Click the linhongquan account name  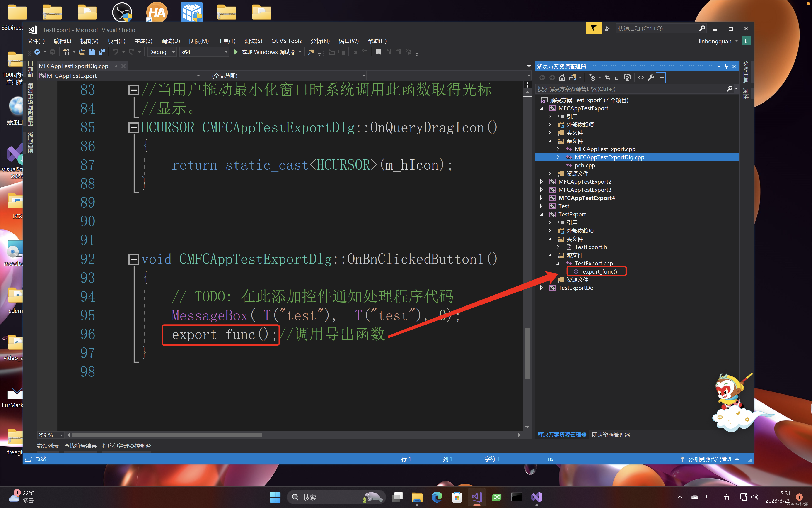click(715, 41)
